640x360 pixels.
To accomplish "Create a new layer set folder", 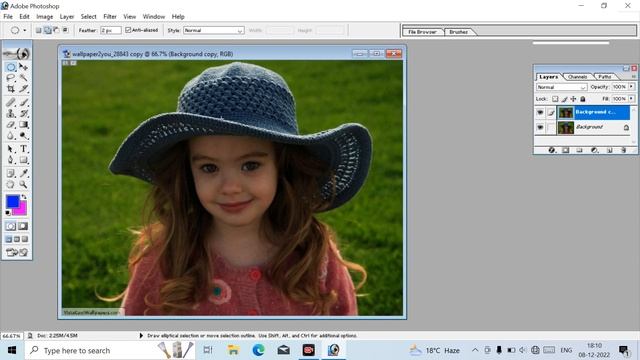I will click(580, 150).
